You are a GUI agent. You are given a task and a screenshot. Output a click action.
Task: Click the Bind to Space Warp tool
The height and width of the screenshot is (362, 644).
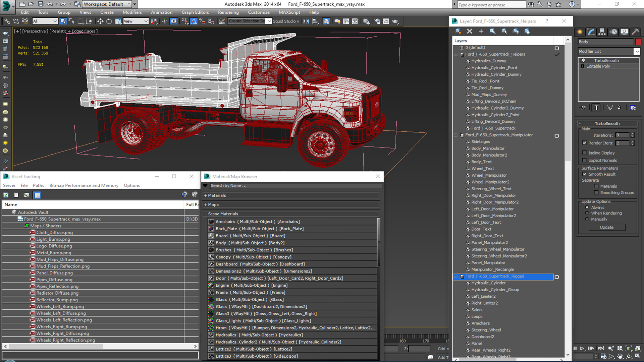pos(25,21)
